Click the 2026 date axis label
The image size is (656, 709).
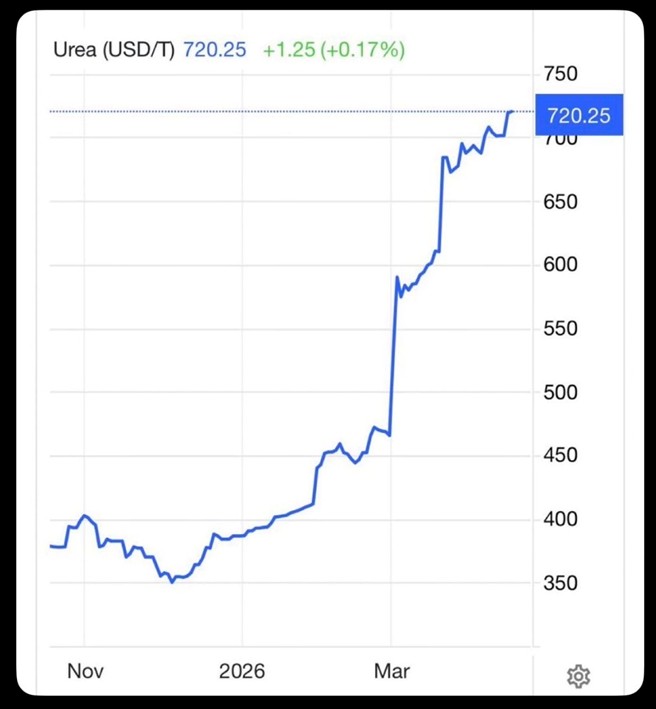(242, 671)
